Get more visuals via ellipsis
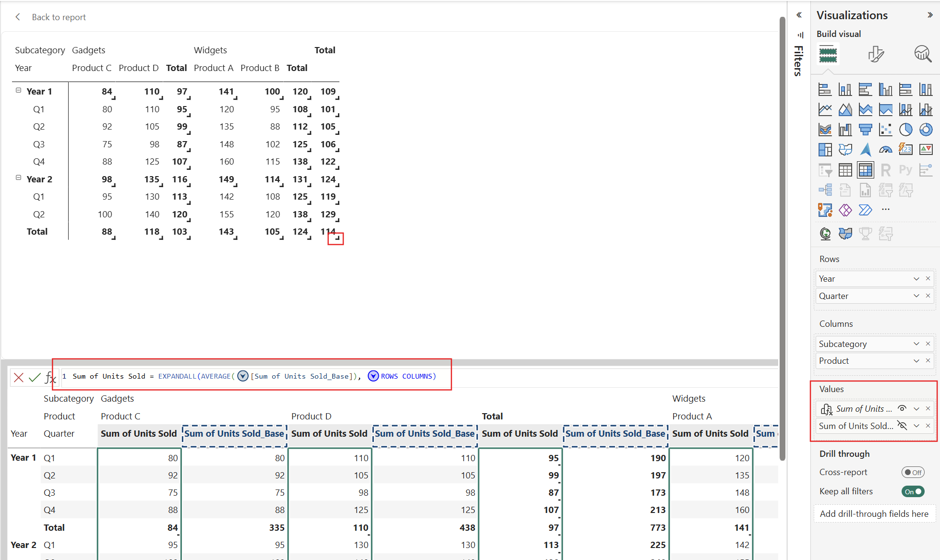 (885, 209)
